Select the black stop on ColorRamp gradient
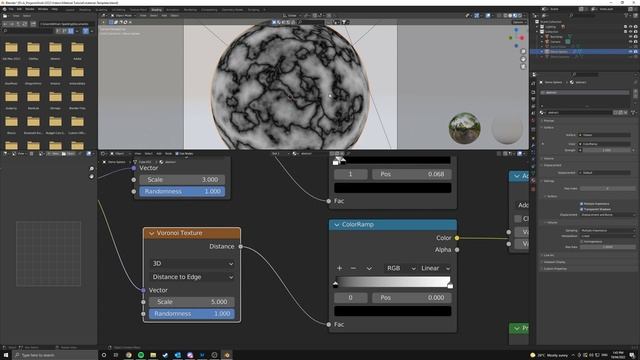The height and width of the screenshot is (360, 640). pos(336,284)
